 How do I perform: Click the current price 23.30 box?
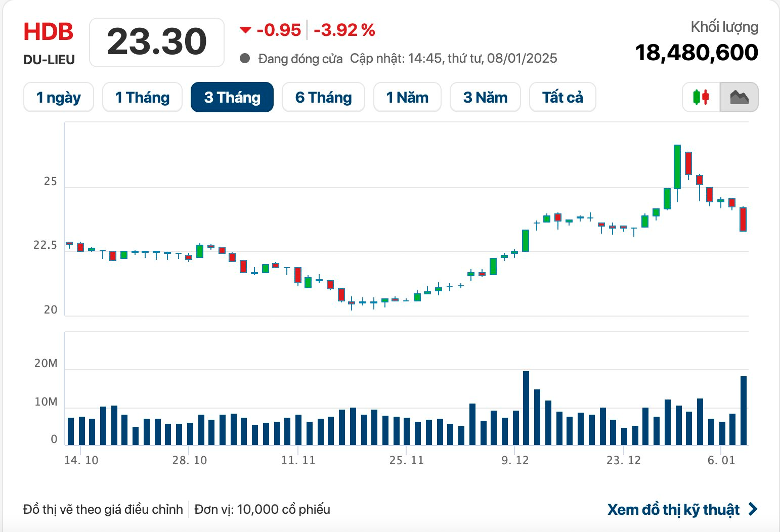[x=157, y=42]
